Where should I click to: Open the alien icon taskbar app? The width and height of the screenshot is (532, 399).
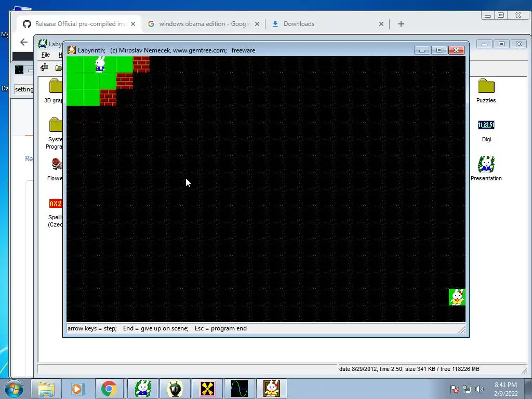pyautogui.click(x=175, y=389)
